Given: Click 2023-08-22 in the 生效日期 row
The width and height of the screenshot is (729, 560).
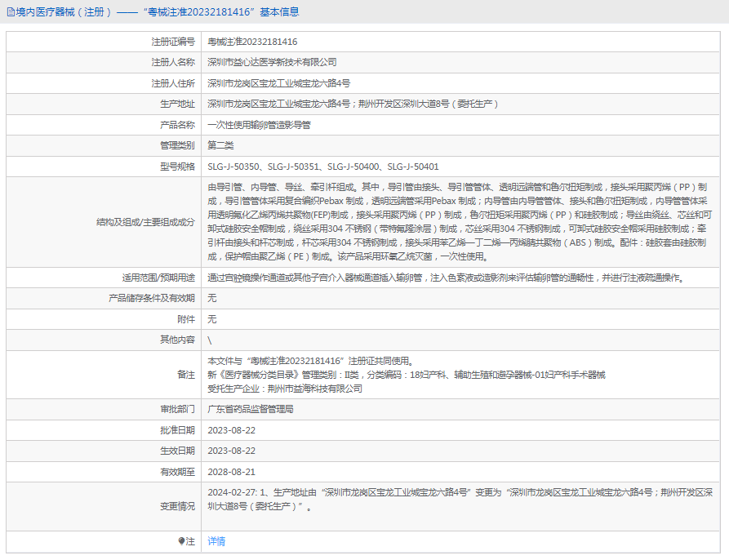Looking at the screenshot, I should pyautogui.click(x=231, y=451).
